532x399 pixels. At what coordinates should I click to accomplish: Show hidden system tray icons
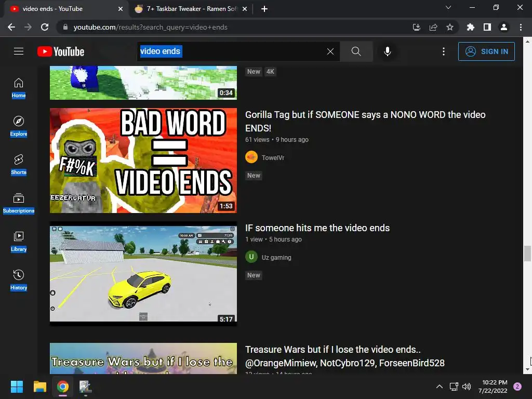point(440,387)
